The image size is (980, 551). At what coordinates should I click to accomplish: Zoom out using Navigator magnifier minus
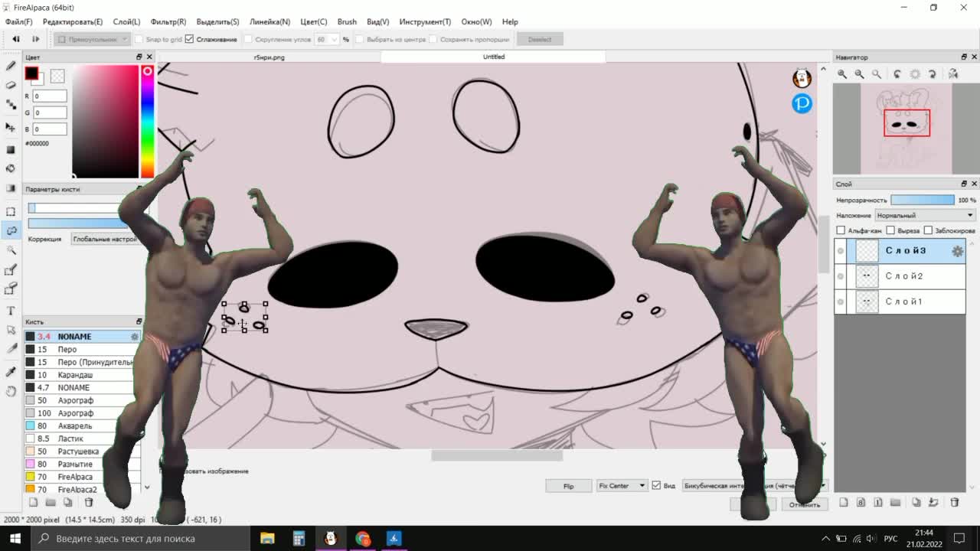pyautogui.click(x=859, y=74)
